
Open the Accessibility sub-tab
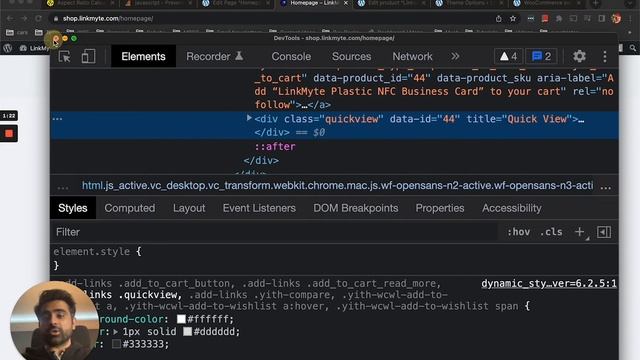512,208
